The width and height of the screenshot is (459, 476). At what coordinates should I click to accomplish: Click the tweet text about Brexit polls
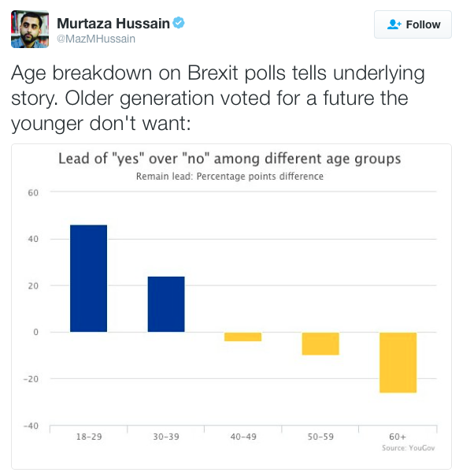[218, 98]
